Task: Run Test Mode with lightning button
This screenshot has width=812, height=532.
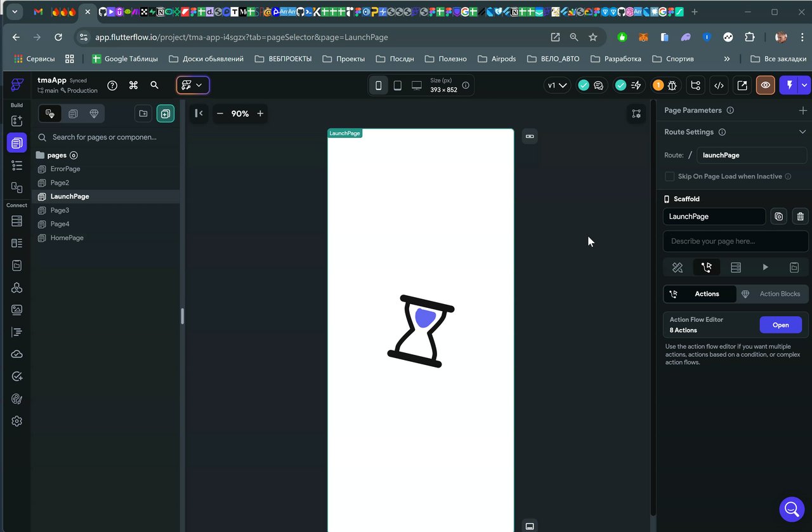Action: [790, 85]
